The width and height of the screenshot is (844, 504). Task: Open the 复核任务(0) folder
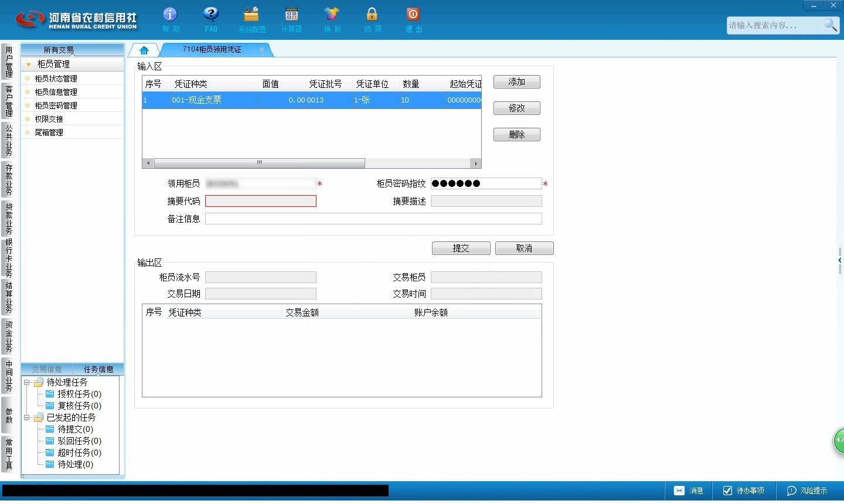[x=73, y=406]
